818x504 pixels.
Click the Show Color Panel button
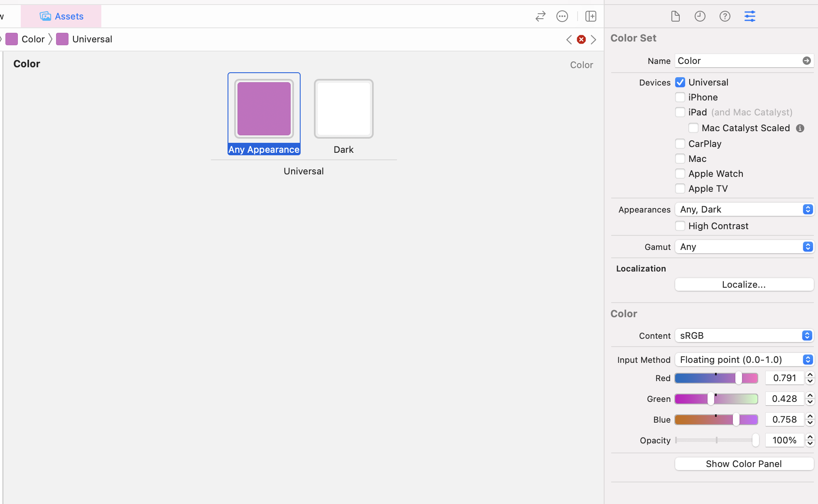pyautogui.click(x=744, y=464)
